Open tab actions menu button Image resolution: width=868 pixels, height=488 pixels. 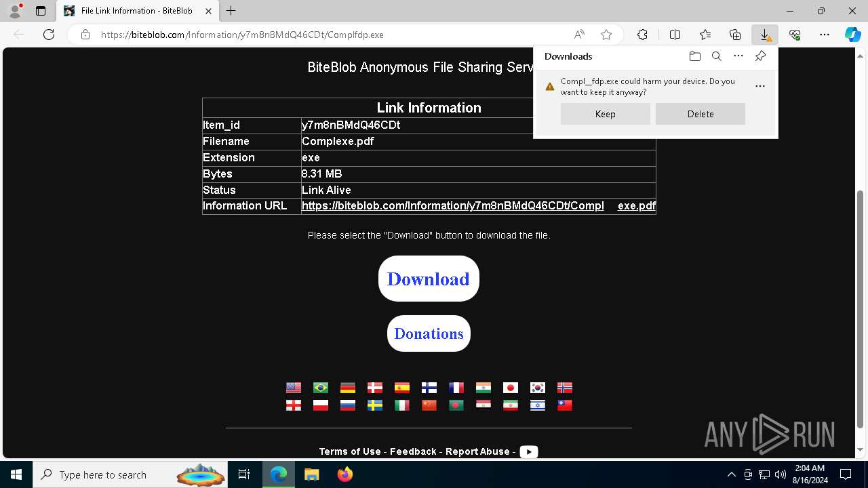[41, 11]
